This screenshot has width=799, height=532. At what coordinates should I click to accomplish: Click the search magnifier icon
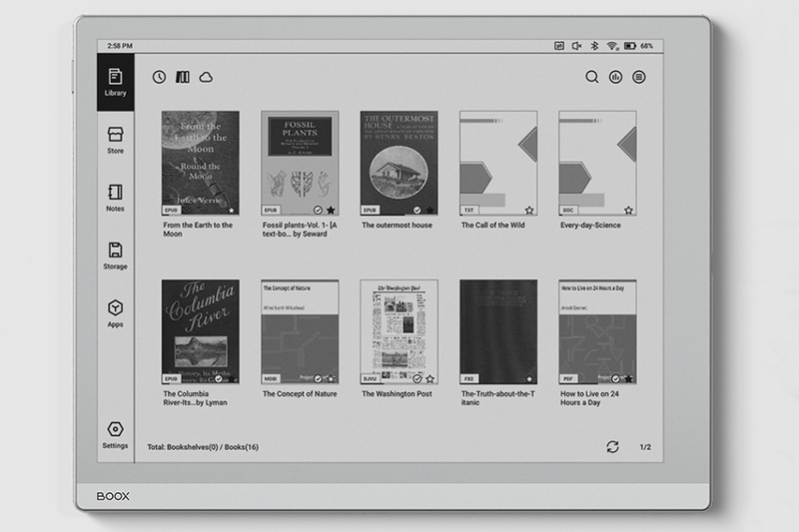pos(591,77)
